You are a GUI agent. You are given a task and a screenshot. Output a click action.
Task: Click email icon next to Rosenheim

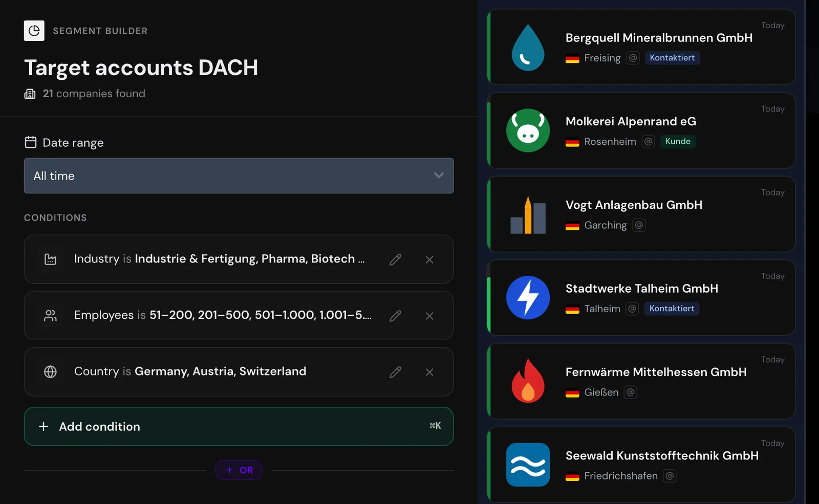pos(649,141)
